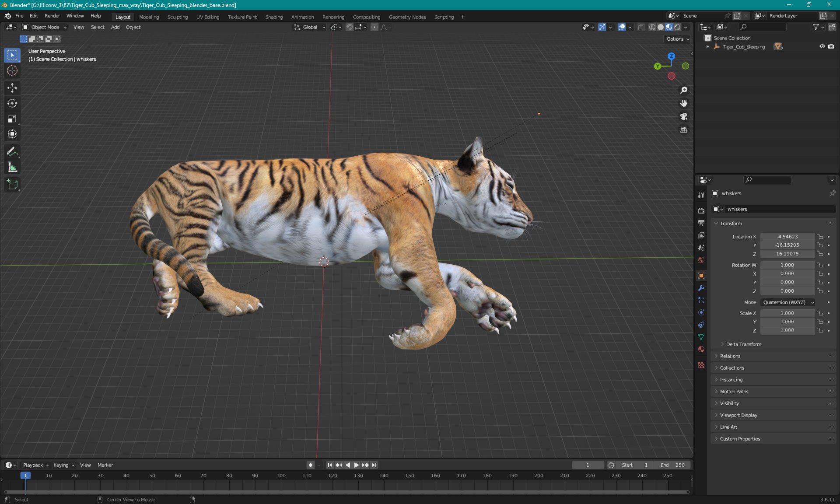Choose the Annotate pencil tool
Screen dimensions: 840x504
pos(12,152)
